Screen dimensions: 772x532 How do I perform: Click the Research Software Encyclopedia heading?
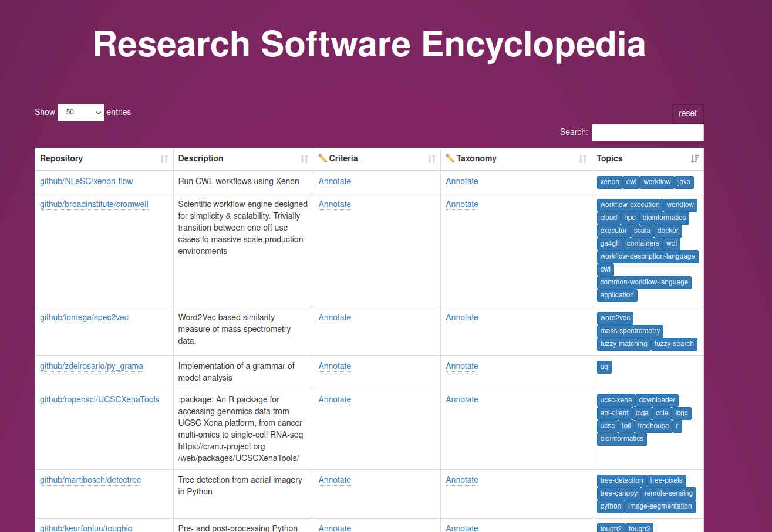[369, 44]
